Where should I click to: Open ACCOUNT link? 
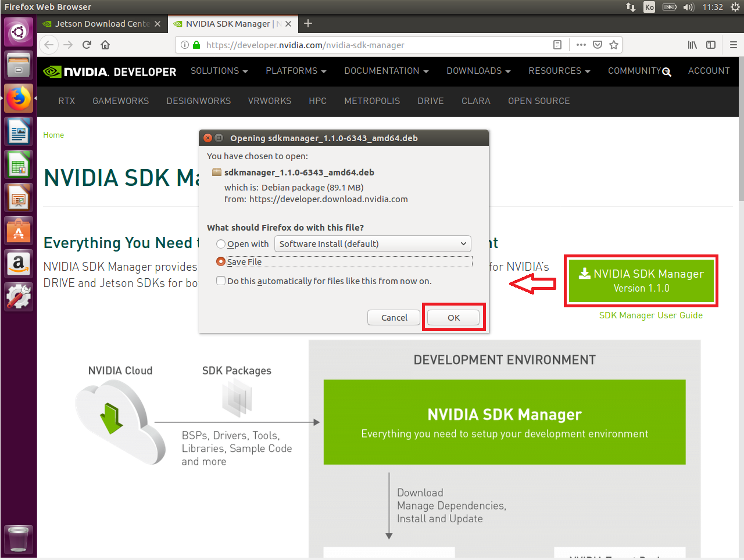pyautogui.click(x=709, y=71)
